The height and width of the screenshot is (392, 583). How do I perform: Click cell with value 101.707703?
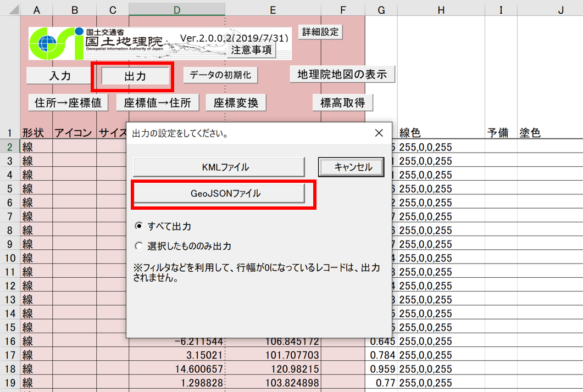tap(273, 355)
